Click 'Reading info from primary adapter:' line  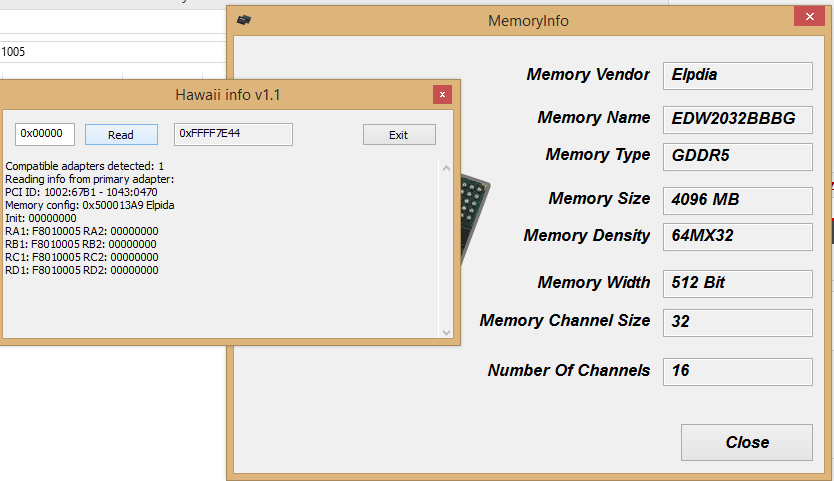pos(90,179)
